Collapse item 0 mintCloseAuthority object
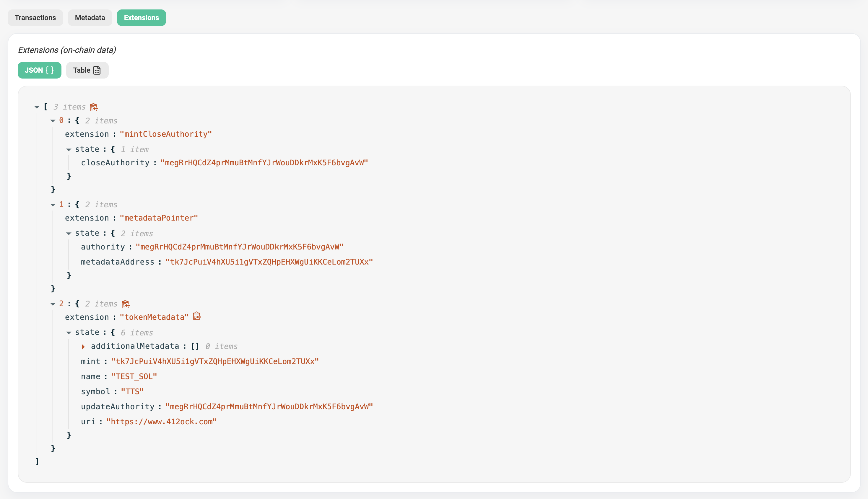 point(53,121)
